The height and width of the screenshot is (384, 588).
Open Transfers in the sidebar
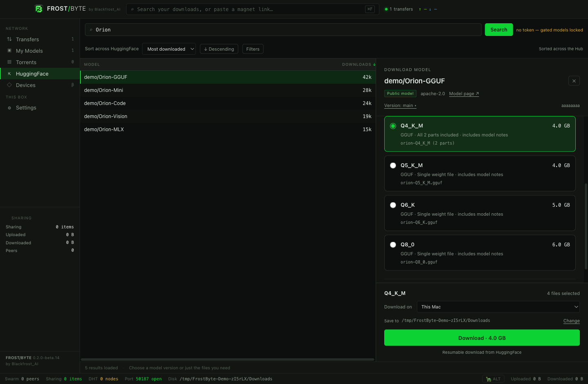click(x=40, y=39)
